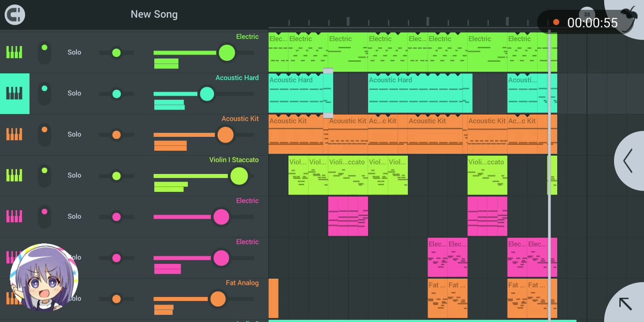Click the Acoustic Kit pan slider knob
Image resolution: width=644 pixels, height=322 pixels.
pyautogui.click(x=116, y=135)
